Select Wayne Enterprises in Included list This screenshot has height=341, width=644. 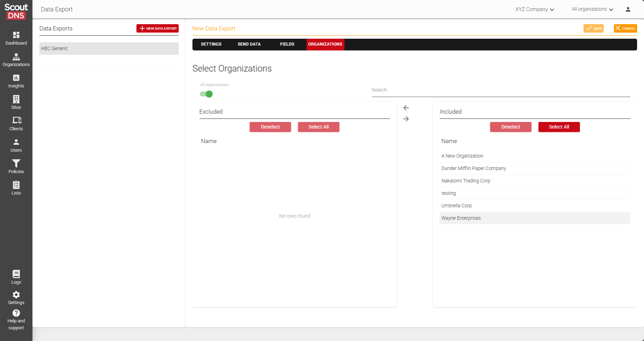[x=461, y=218]
